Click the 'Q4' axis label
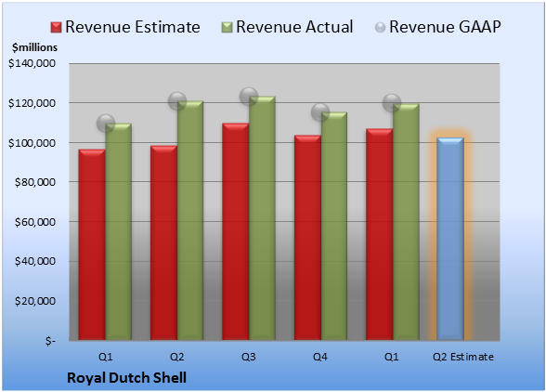Viewport: 546px width, 392px height. (320, 357)
